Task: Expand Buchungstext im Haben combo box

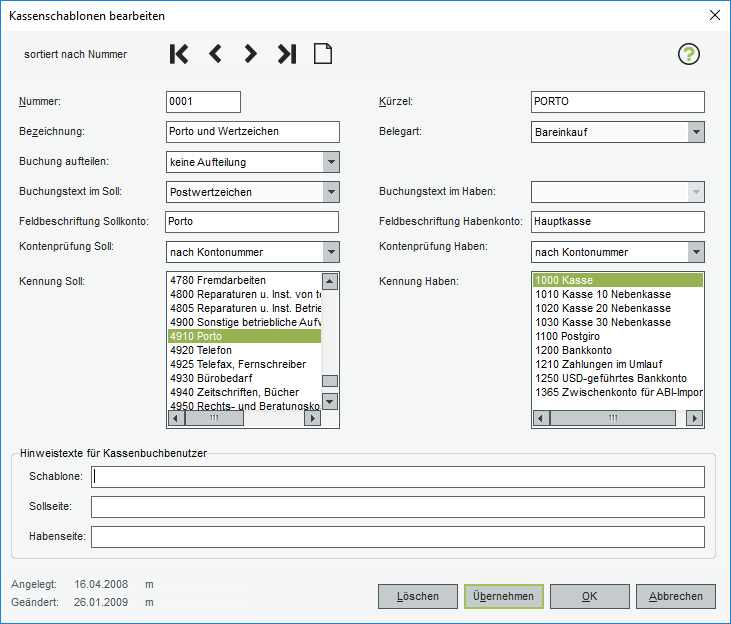Action: click(x=696, y=192)
